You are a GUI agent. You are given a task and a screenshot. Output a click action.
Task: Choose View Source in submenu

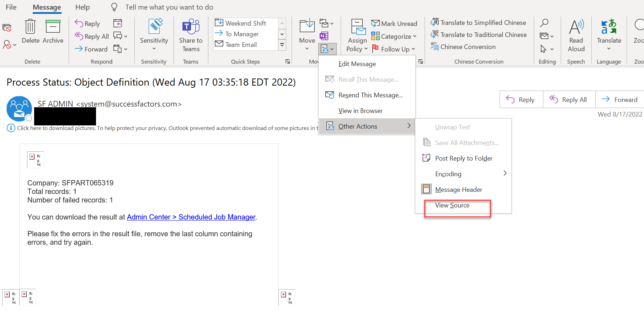[463, 205]
